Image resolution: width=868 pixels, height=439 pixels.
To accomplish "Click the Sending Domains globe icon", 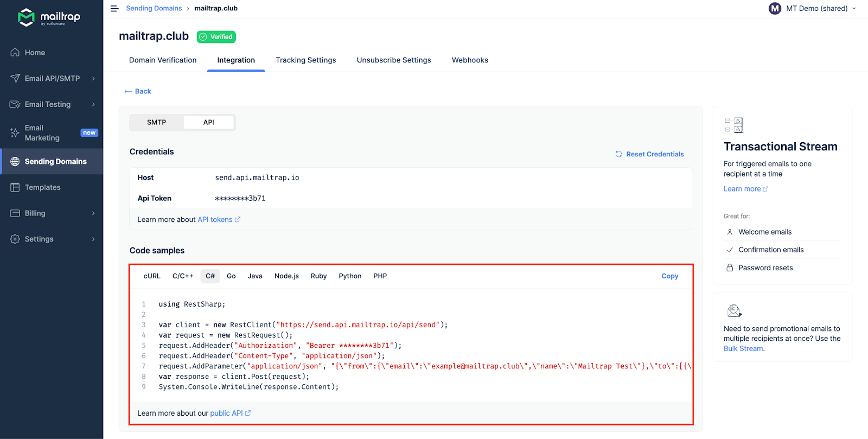I will (x=15, y=162).
